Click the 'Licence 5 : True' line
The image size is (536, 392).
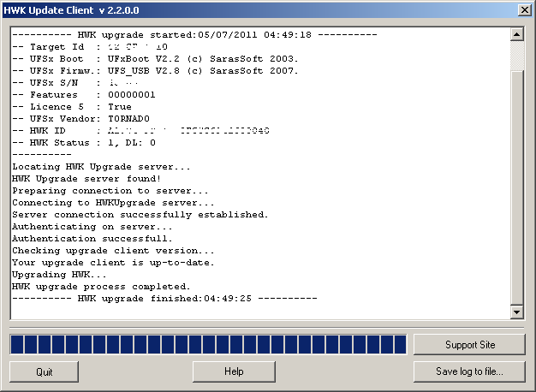pyautogui.click(x=72, y=107)
